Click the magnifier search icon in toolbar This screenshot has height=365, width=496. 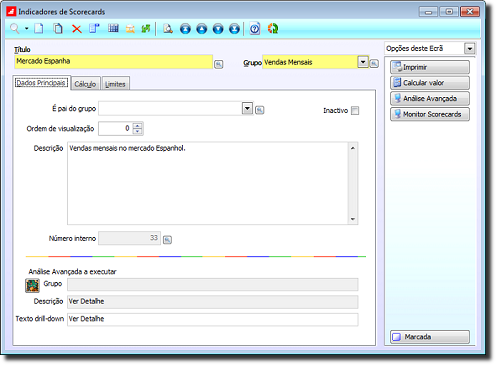[x=15, y=29]
